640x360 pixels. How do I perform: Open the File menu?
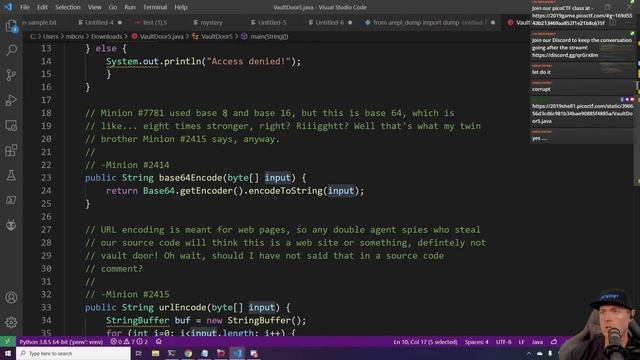(x=25, y=7)
